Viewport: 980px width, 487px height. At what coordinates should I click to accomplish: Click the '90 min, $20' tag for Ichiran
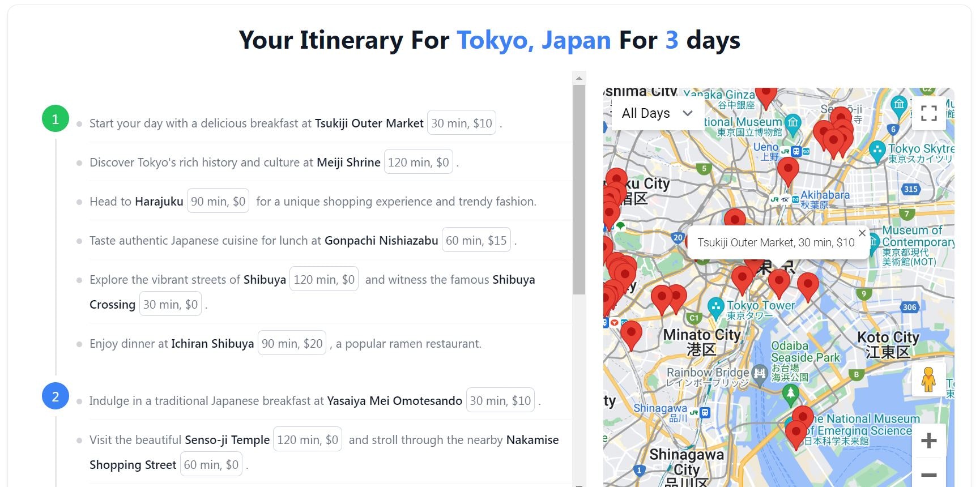tap(292, 343)
